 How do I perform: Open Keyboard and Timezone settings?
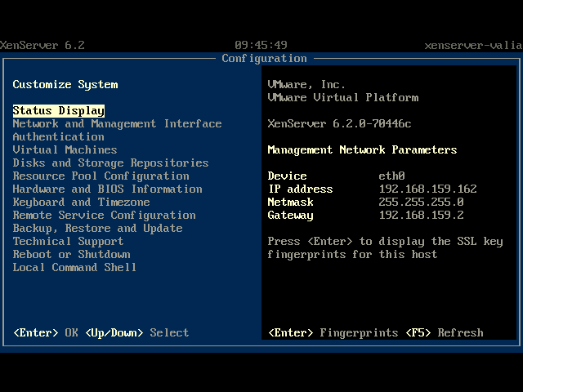pyautogui.click(x=82, y=202)
